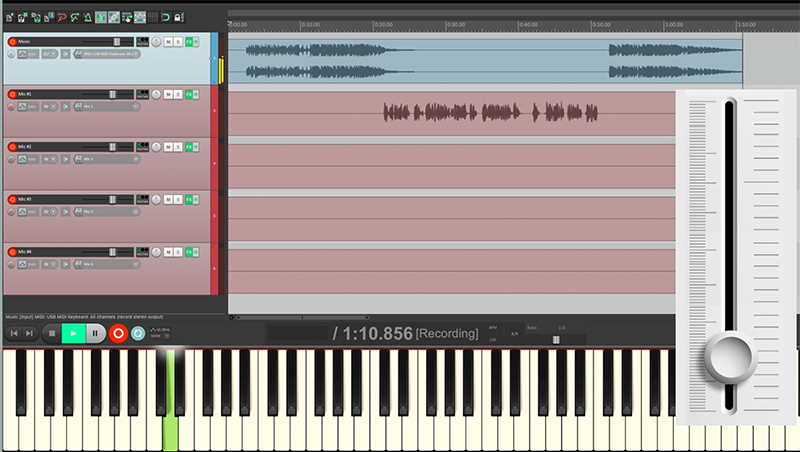The image size is (800, 452).
Task: Click the new project toolbar icon
Action: tap(10, 17)
